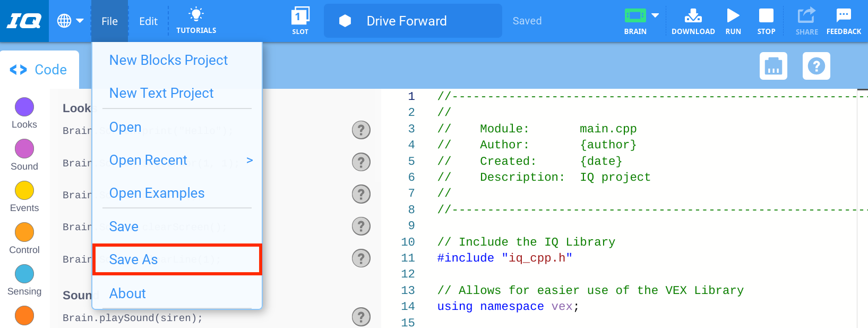Open help question mark in code toolbar
Image resolution: width=868 pixels, height=328 pixels.
(816, 66)
